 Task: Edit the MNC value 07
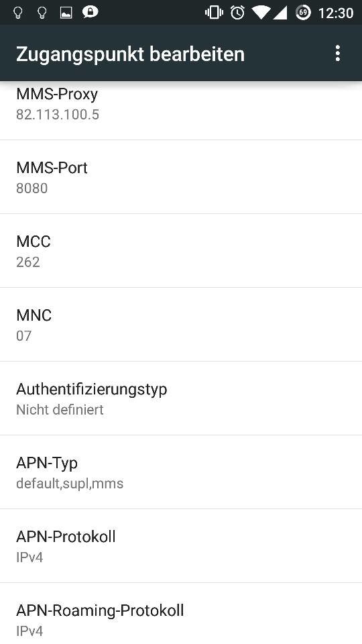pos(181,325)
